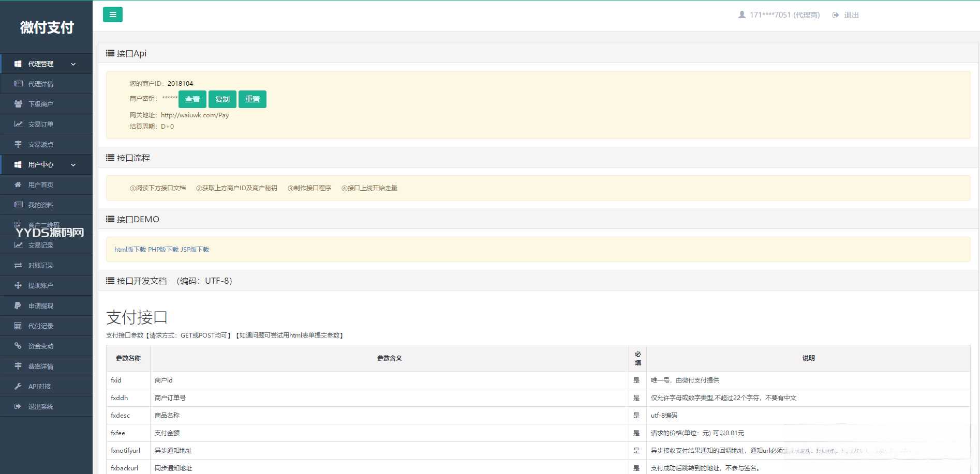
Task: Open 我的资料 in the sidebar
Action: coord(40,205)
